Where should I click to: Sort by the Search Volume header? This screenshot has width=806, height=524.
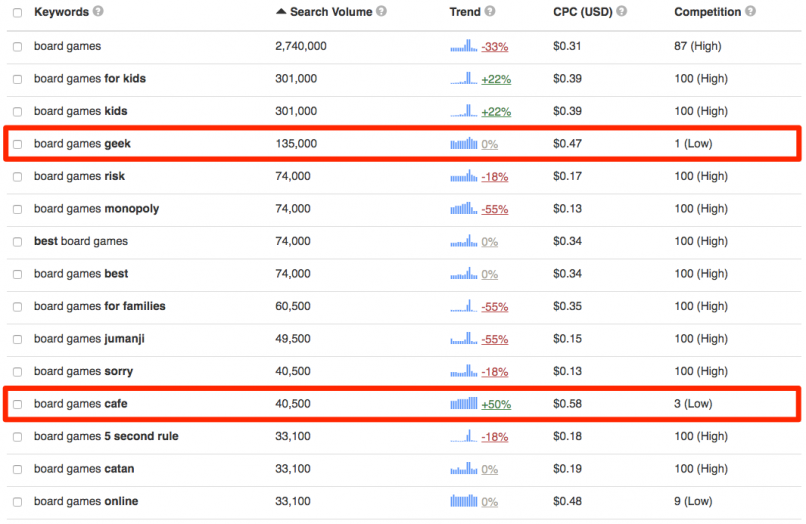[x=331, y=12]
